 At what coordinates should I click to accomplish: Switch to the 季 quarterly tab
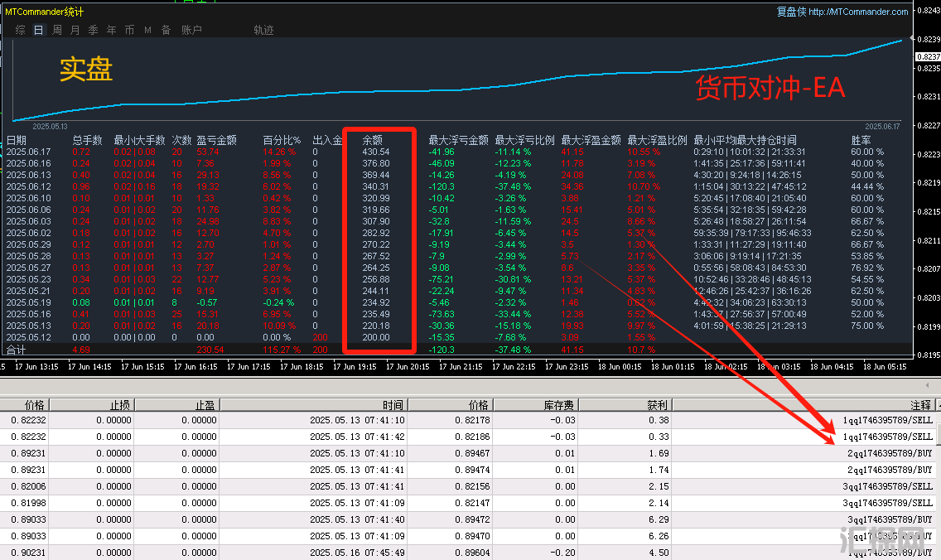(93, 30)
